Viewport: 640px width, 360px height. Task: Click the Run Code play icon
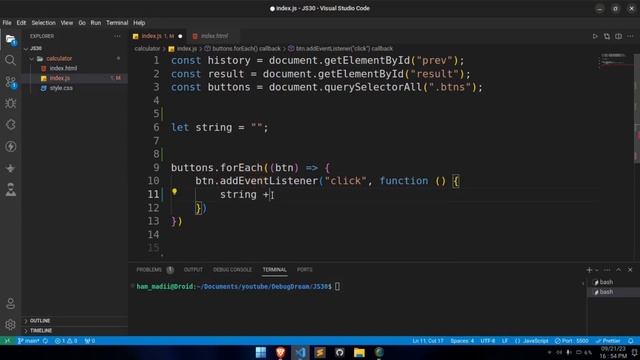(x=595, y=36)
